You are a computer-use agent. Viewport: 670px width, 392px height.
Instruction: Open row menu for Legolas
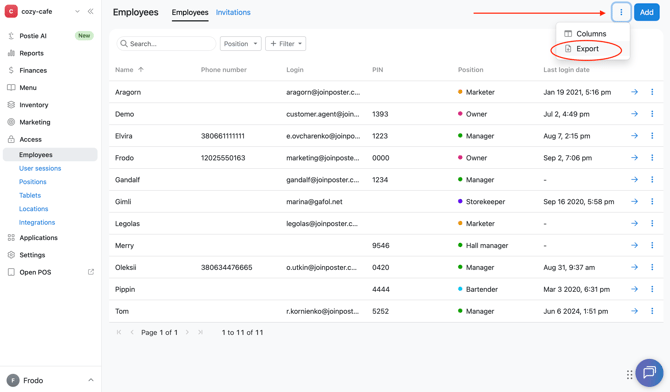[652, 223]
